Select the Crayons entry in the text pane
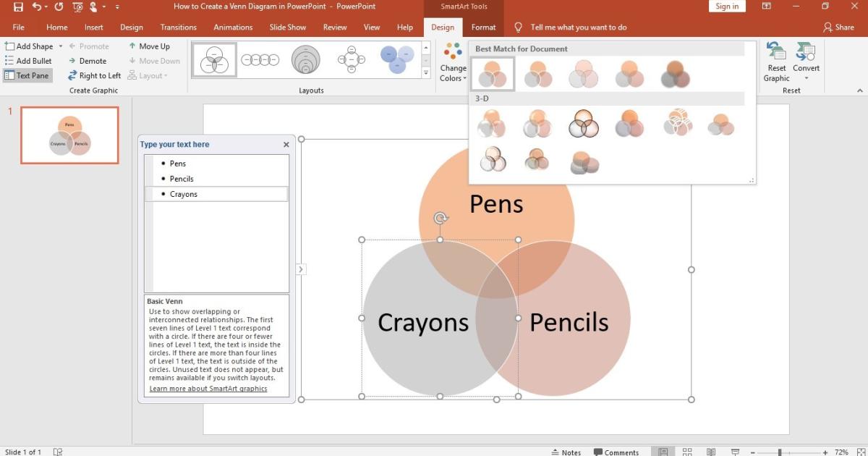 [x=183, y=193]
